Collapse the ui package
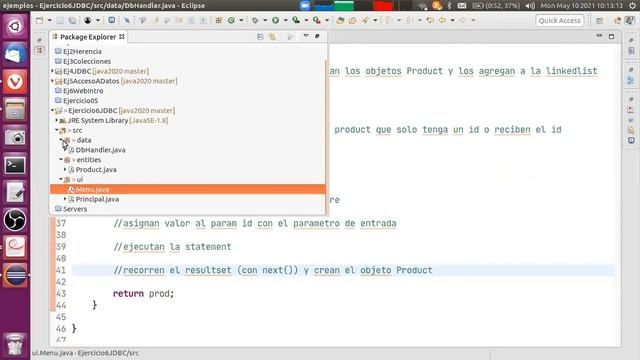This screenshot has width=640, height=360. point(61,179)
